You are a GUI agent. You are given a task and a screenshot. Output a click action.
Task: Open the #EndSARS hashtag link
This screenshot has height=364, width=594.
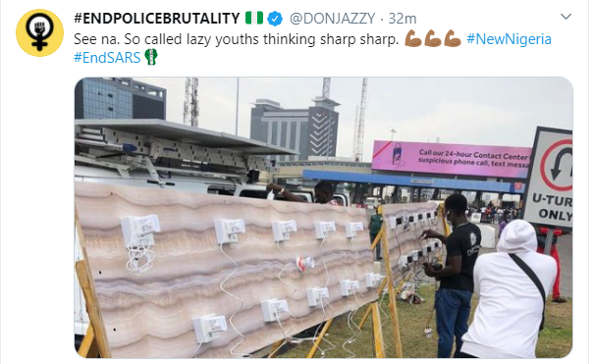tap(107, 58)
